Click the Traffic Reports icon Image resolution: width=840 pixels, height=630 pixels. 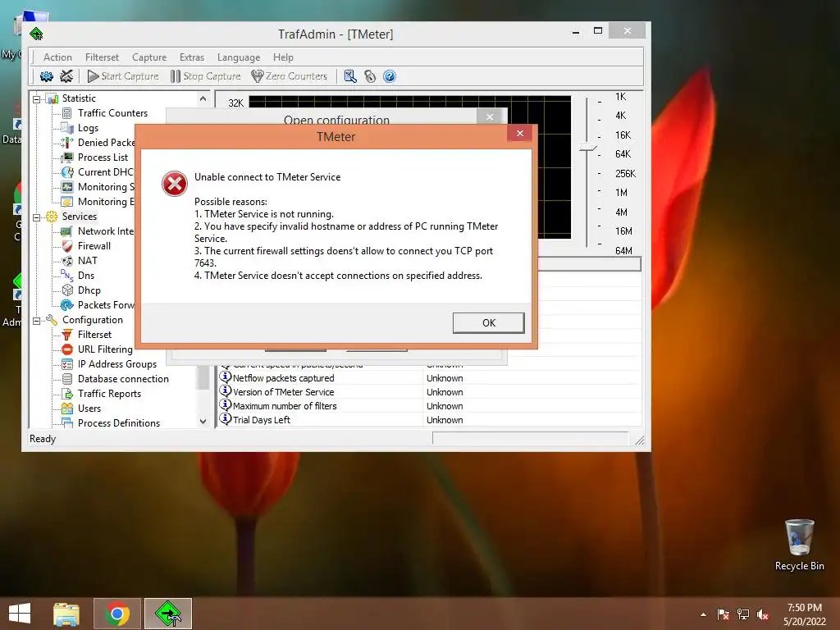[x=67, y=394]
